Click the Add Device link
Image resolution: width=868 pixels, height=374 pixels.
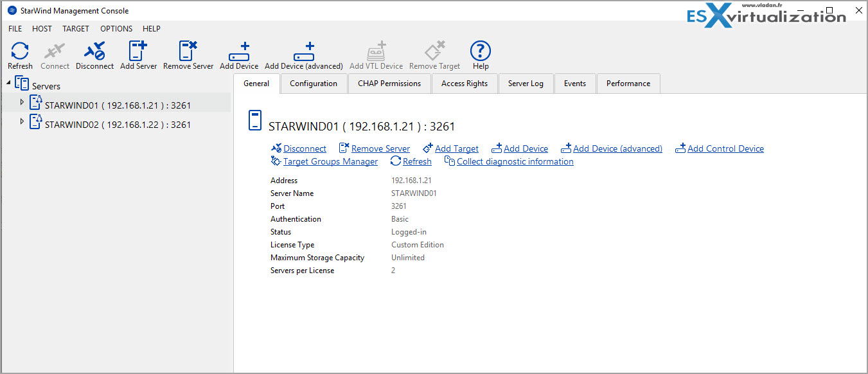pos(526,148)
